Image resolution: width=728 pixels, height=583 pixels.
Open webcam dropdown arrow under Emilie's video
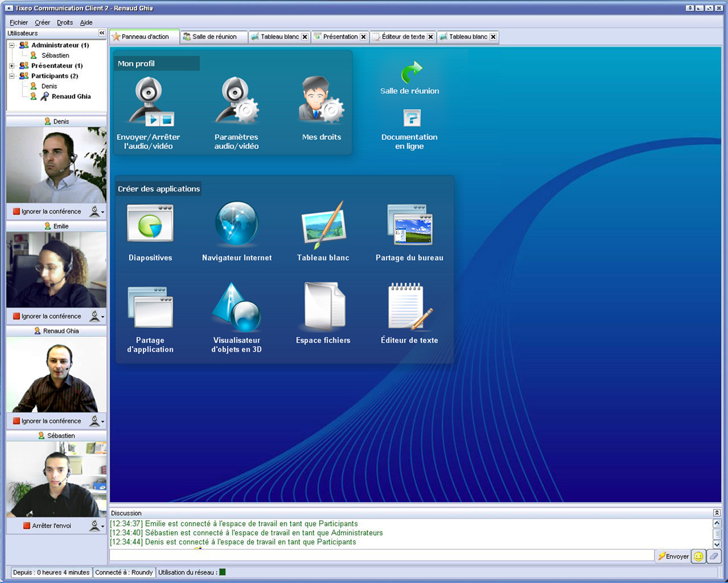coord(102,317)
